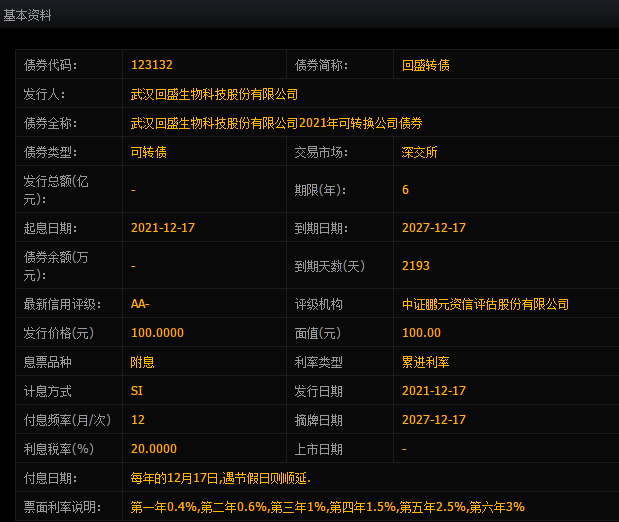Click coupon rate description starting 第一年0.4%

pyautogui.click(x=328, y=507)
